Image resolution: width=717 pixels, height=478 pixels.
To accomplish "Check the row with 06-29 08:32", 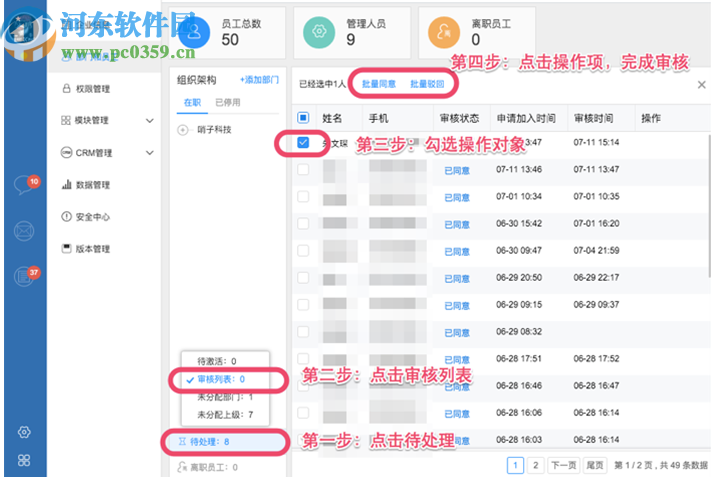I will pyautogui.click(x=303, y=332).
